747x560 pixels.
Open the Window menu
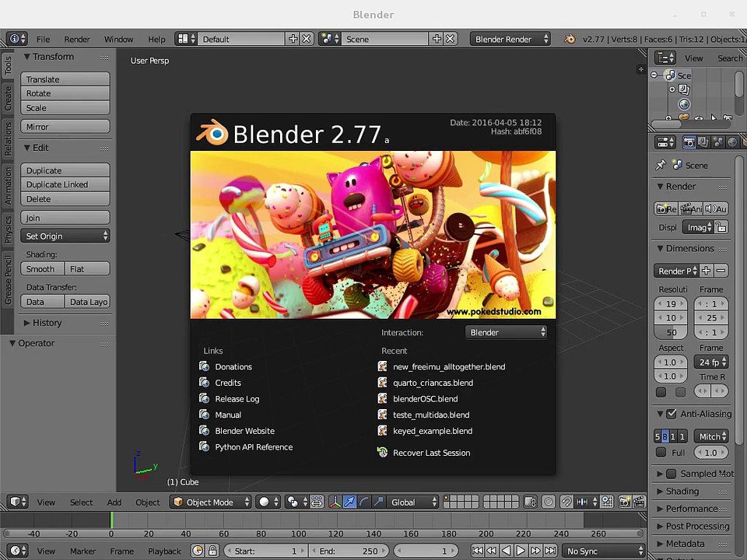[x=118, y=39]
